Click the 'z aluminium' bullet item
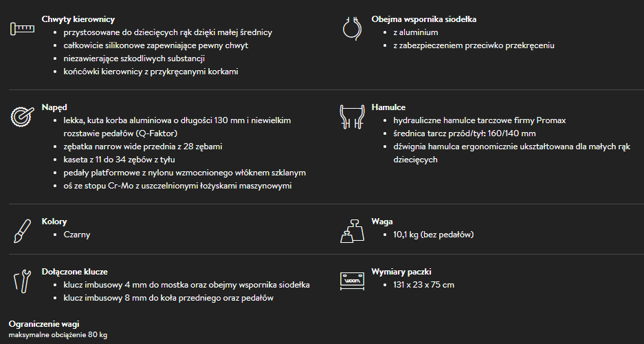The height and width of the screenshot is (344, 644). 415,32
